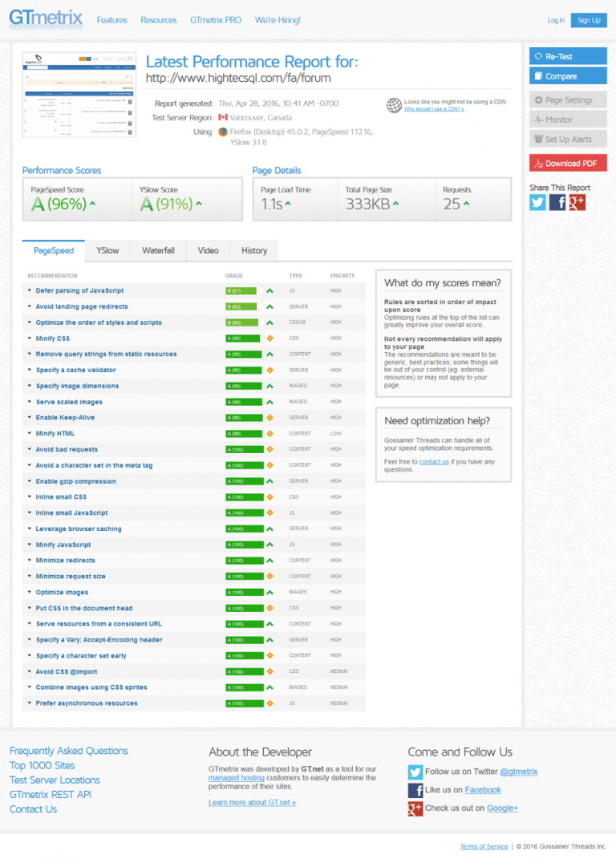
Task: Click Minify JavaScript grade bar
Action: 245,545
